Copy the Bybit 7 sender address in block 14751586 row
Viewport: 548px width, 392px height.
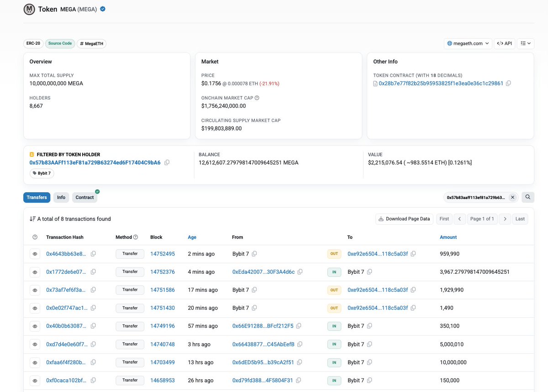point(254,290)
